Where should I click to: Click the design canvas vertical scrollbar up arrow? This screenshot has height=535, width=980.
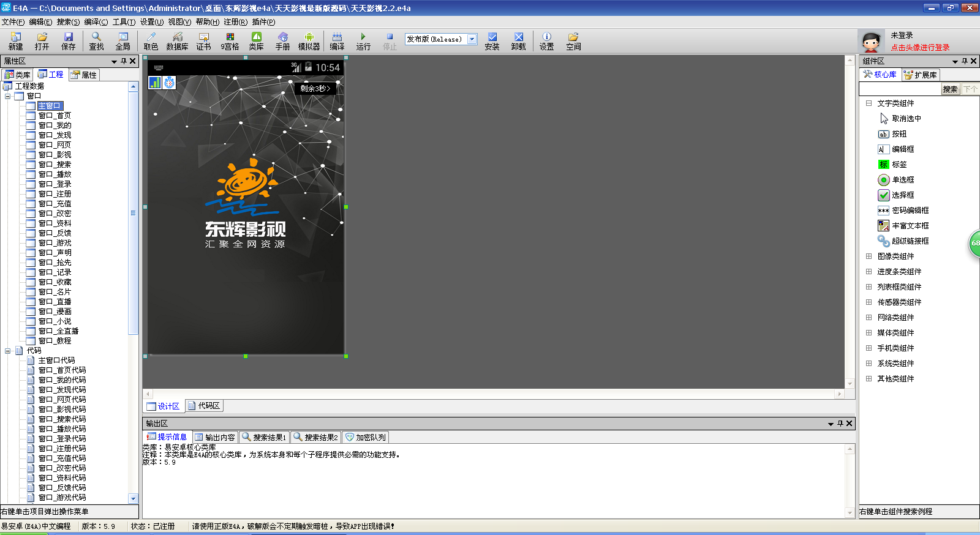click(850, 61)
